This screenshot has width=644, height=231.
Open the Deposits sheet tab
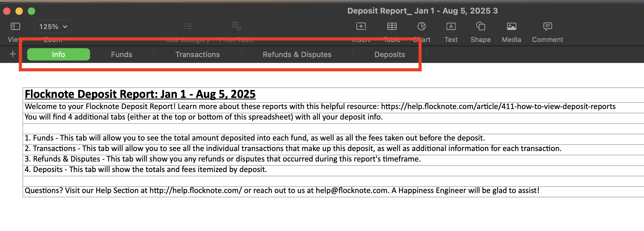tap(390, 54)
